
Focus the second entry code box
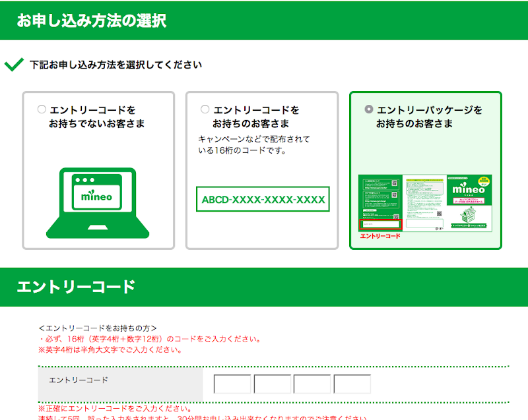click(273, 384)
